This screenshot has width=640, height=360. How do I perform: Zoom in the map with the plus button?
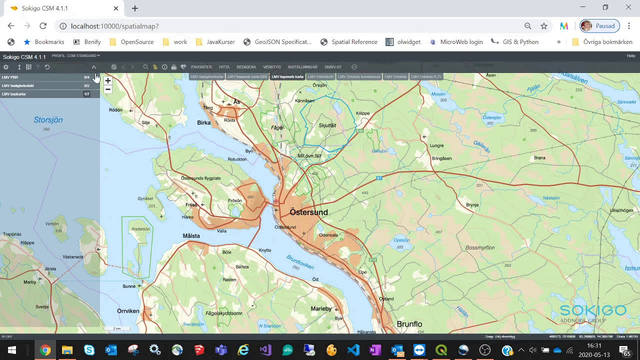(108, 81)
